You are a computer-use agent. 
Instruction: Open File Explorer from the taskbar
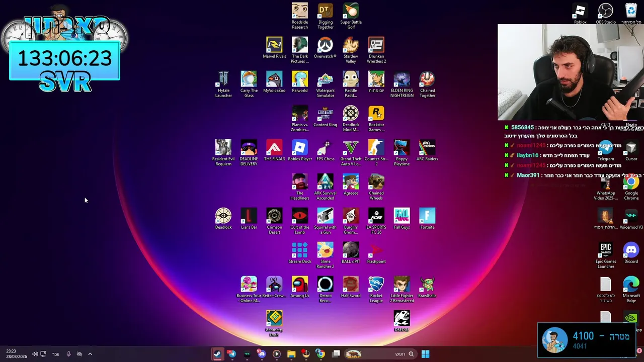pyautogui.click(x=291, y=354)
